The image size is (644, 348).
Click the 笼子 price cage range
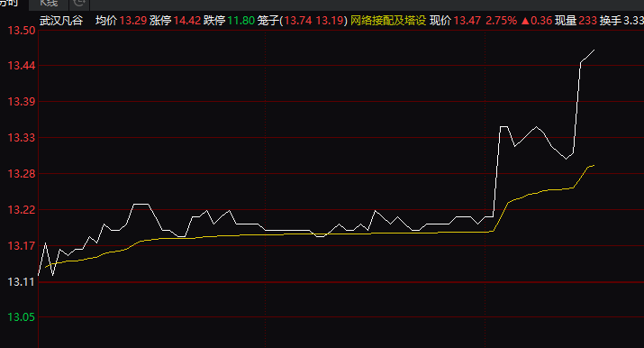pyautogui.click(x=303, y=21)
